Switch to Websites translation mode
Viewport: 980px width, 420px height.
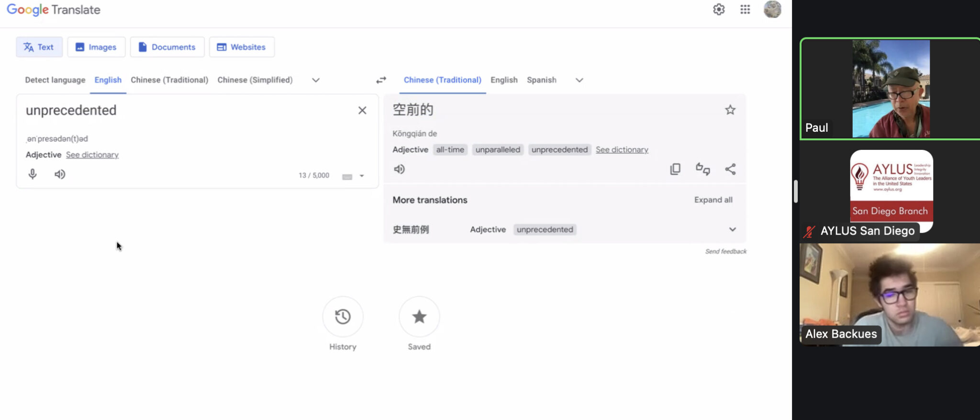point(242,47)
